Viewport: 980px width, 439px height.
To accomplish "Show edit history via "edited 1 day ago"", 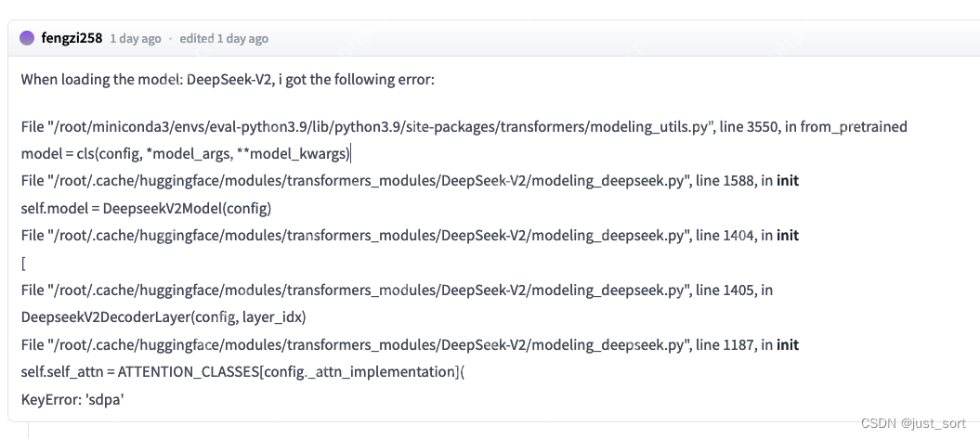I will 224,39.
